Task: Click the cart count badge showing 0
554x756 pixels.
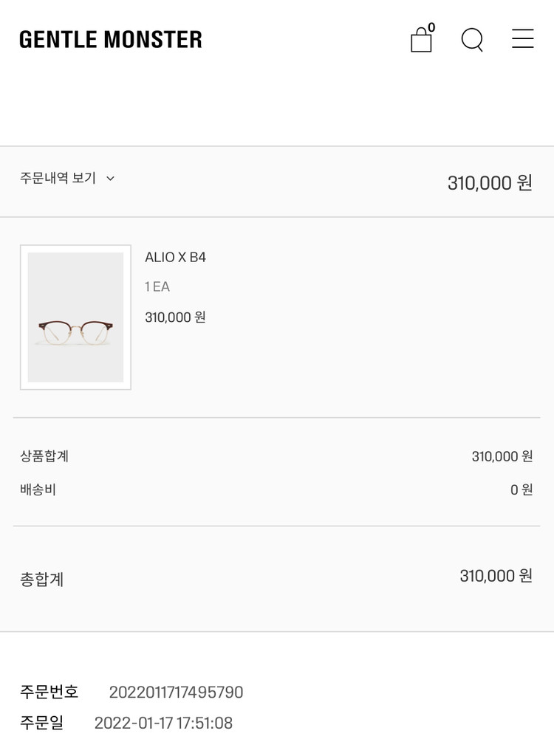Action: tap(431, 28)
